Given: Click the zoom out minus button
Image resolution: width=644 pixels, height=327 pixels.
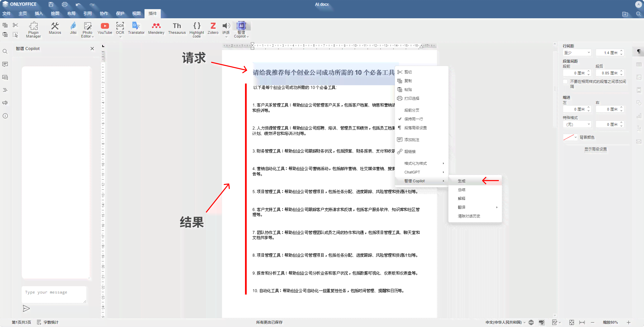Looking at the screenshot, I should click(593, 322).
